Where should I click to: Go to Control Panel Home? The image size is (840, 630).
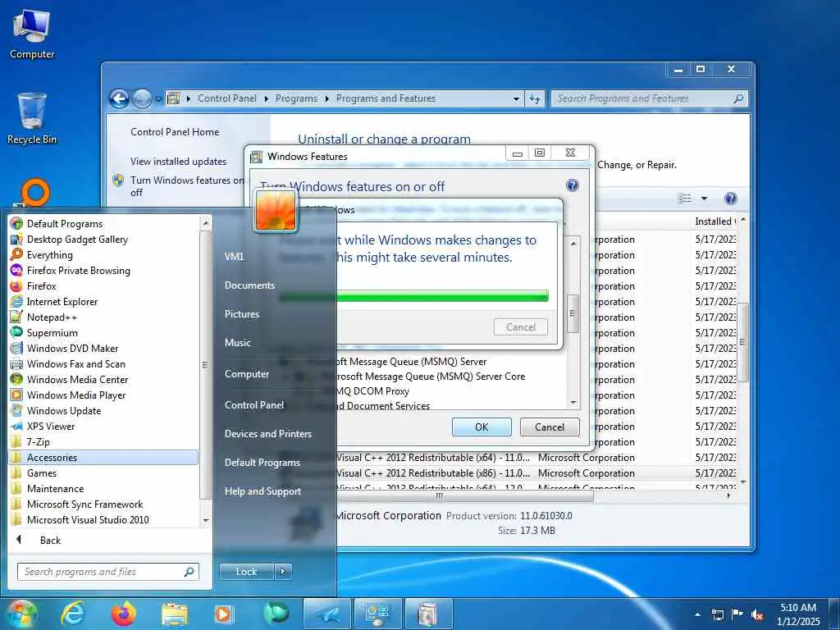[x=175, y=132]
